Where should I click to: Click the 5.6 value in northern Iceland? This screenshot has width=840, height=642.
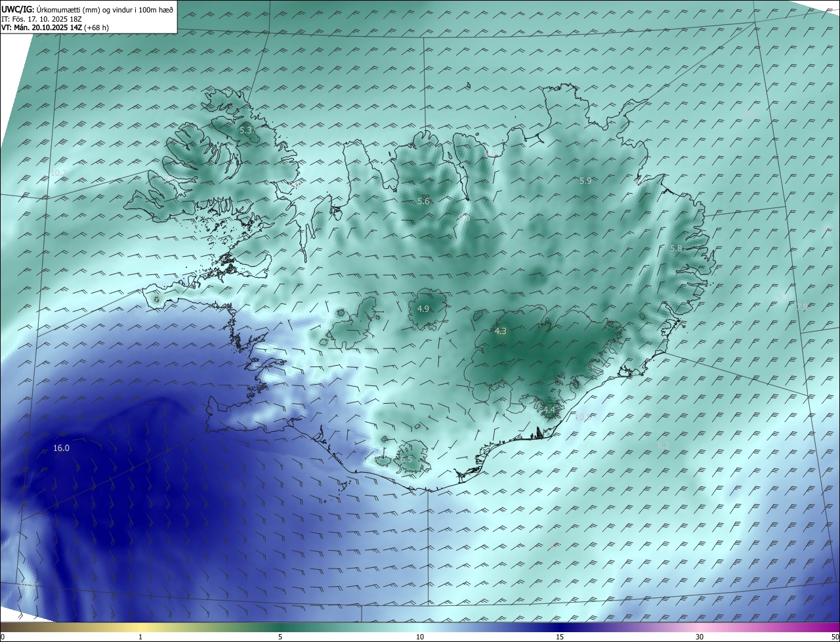point(423,201)
